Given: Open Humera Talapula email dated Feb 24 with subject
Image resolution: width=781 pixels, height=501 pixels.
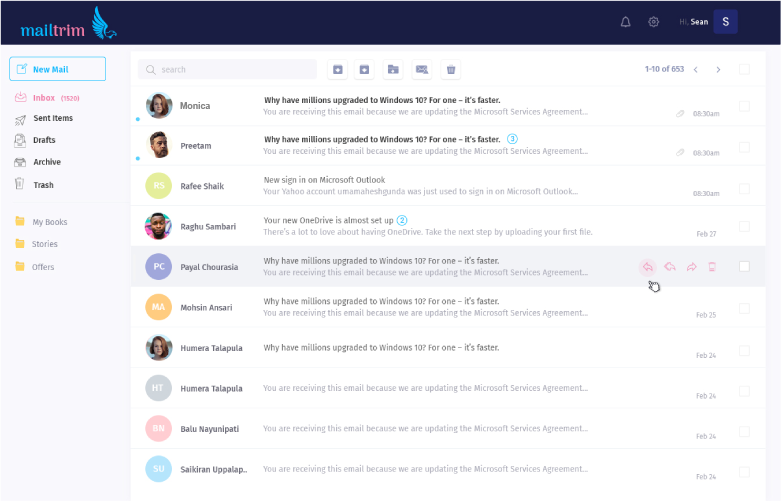Looking at the screenshot, I should click(x=448, y=348).
